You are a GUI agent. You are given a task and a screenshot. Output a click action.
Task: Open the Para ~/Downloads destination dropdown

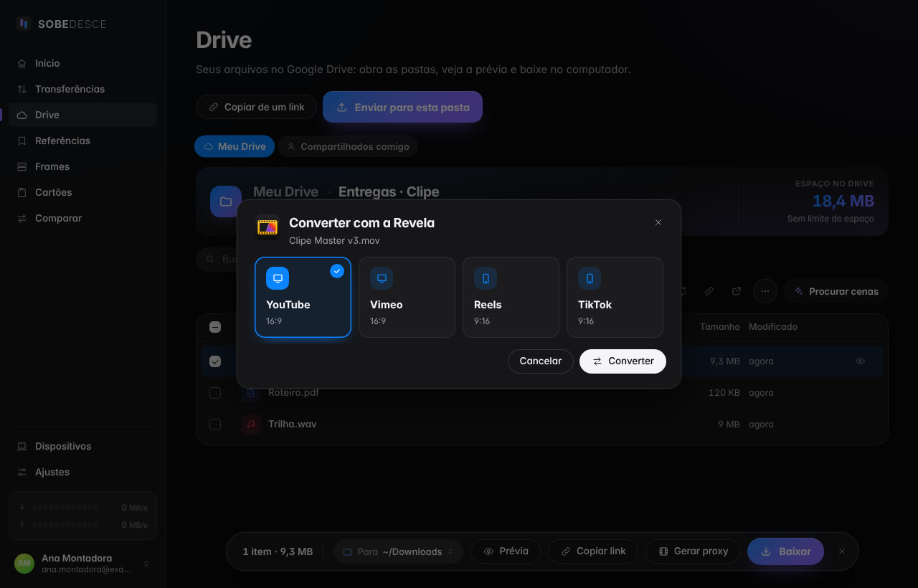pyautogui.click(x=398, y=551)
